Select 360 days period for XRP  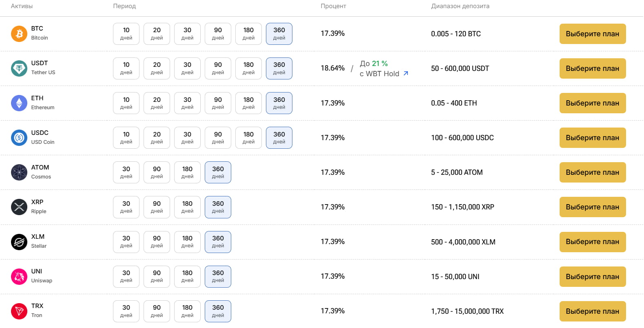(x=218, y=207)
